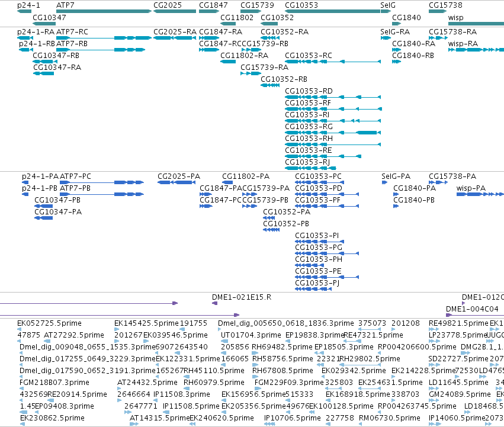Select the ATP7-RB transcript label
The width and height of the screenshot is (504, 427).
72,44
